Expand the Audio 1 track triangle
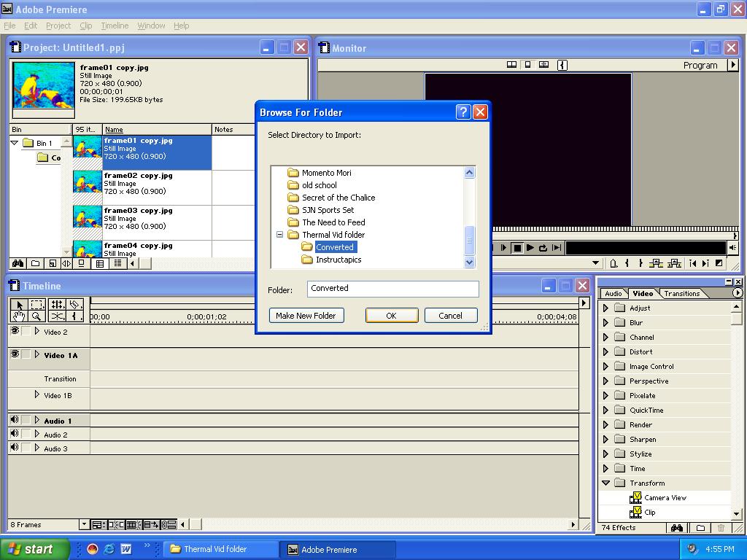 point(37,420)
